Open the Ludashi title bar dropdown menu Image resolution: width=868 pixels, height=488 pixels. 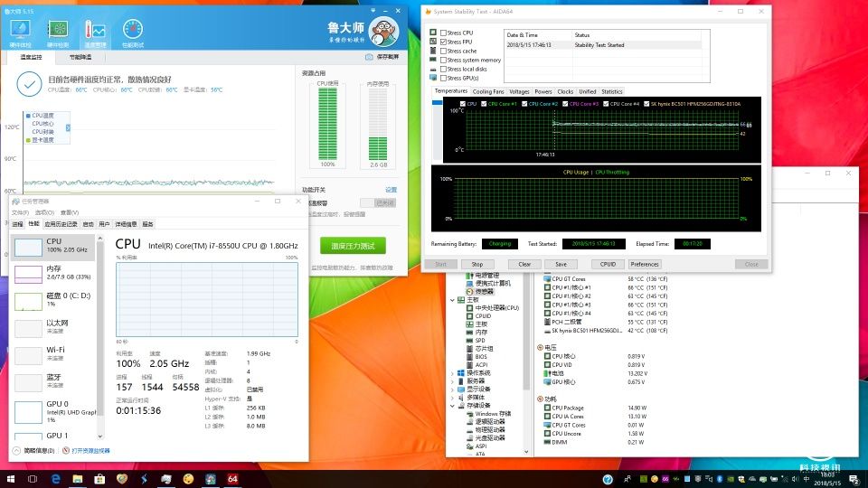coord(373,11)
